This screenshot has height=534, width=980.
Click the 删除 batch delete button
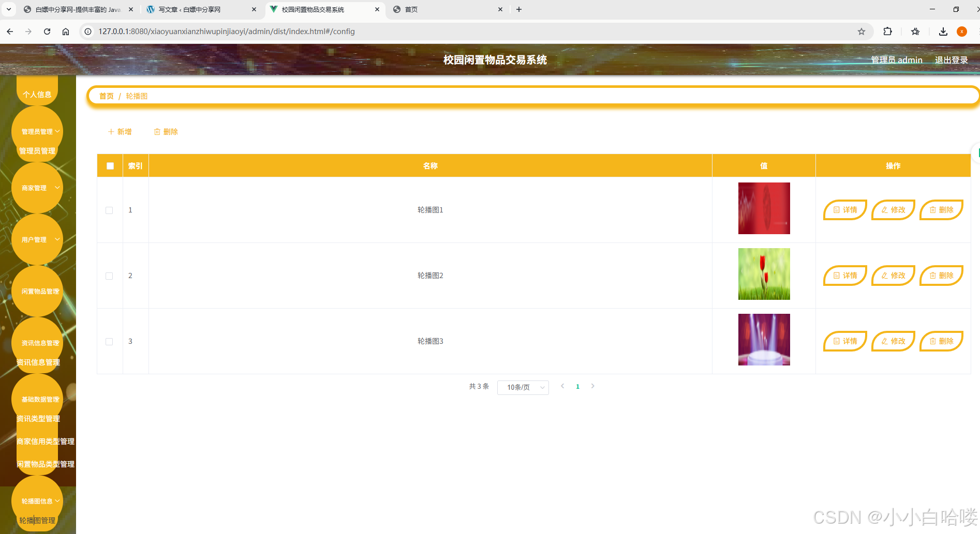[166, 132]
